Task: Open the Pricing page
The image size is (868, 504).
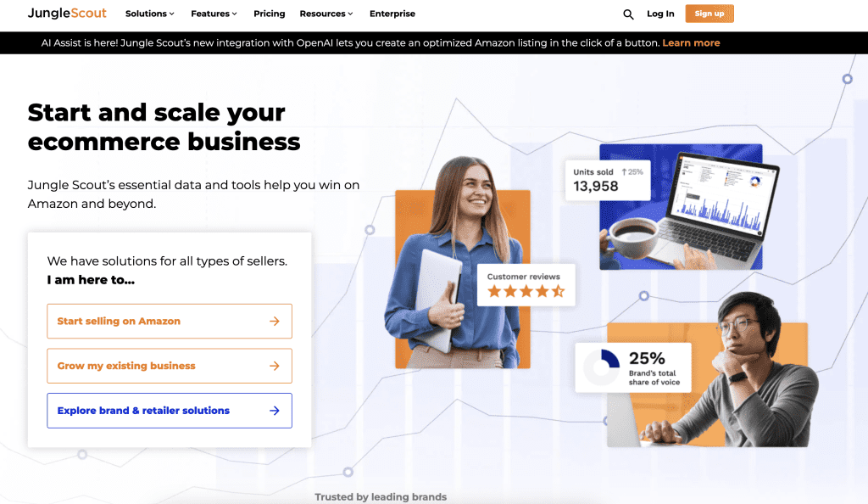Action: (269, 14)
